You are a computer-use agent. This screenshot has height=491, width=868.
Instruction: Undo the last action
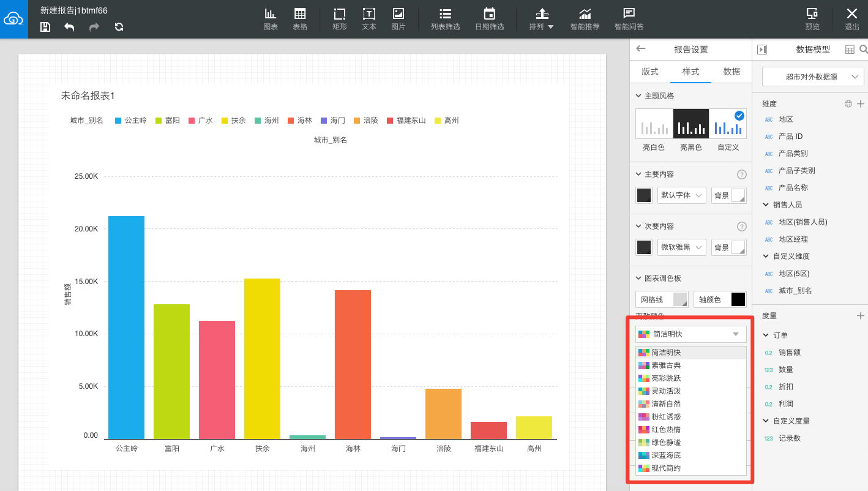(x=69, y=27)
